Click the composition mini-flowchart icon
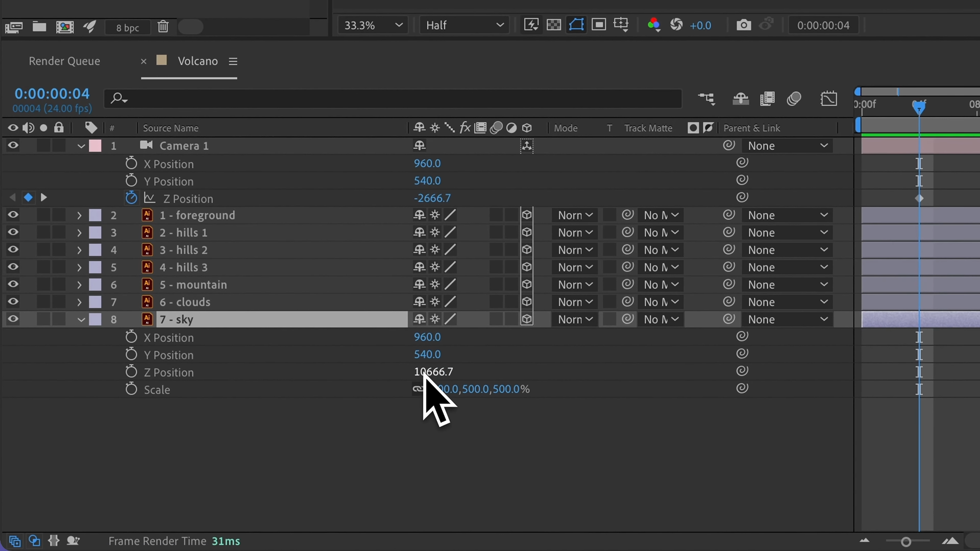This screenshot has width=980, height=551. tap(707, 98)
